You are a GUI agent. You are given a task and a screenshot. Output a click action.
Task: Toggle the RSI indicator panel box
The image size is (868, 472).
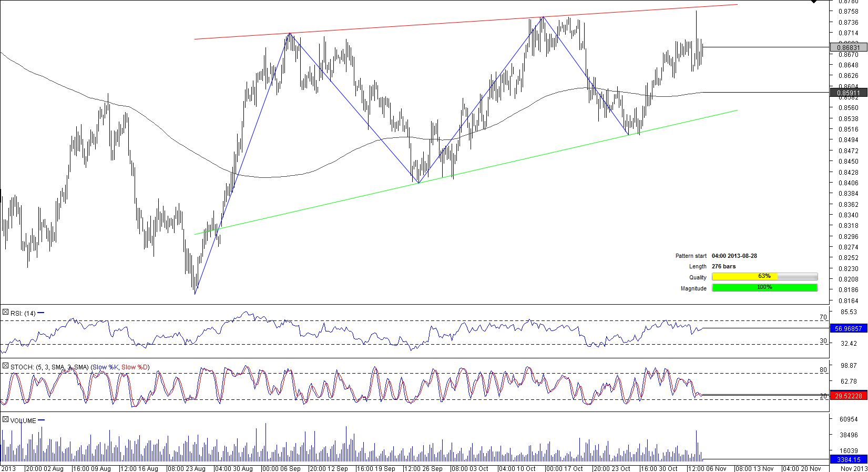pos(5,313)
